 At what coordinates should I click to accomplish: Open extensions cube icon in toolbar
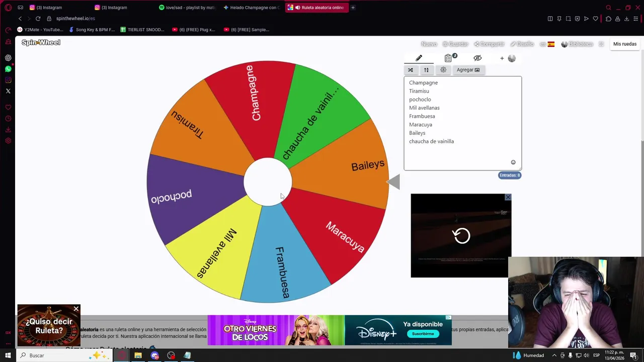tap(608, 19)
